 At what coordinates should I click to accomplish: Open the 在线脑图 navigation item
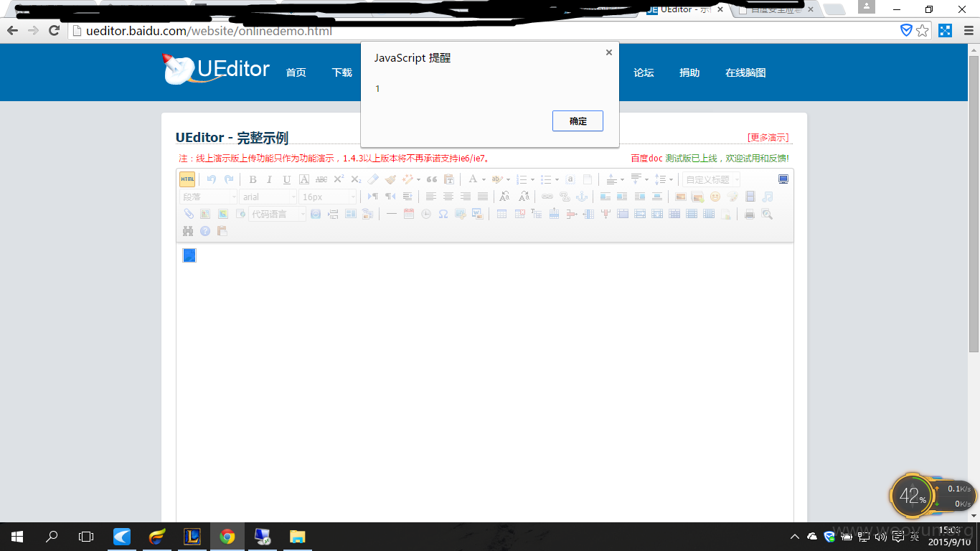[x=745, y=72]
